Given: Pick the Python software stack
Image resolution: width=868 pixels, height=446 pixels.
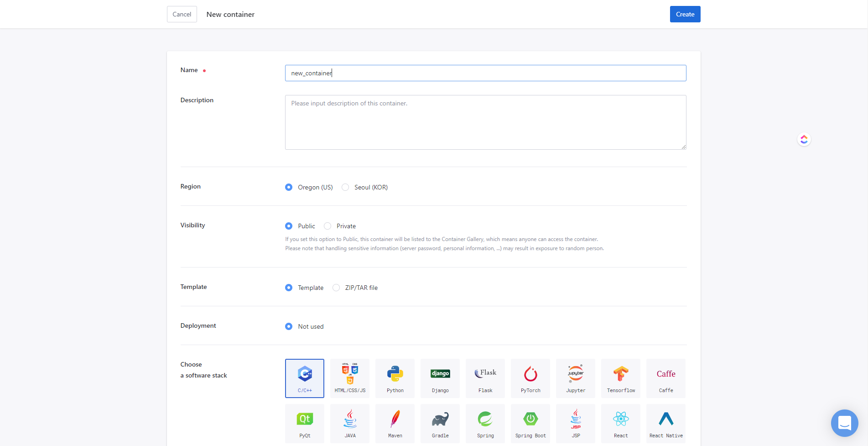Looking at the screenshot, I should (x=395, y=378).
